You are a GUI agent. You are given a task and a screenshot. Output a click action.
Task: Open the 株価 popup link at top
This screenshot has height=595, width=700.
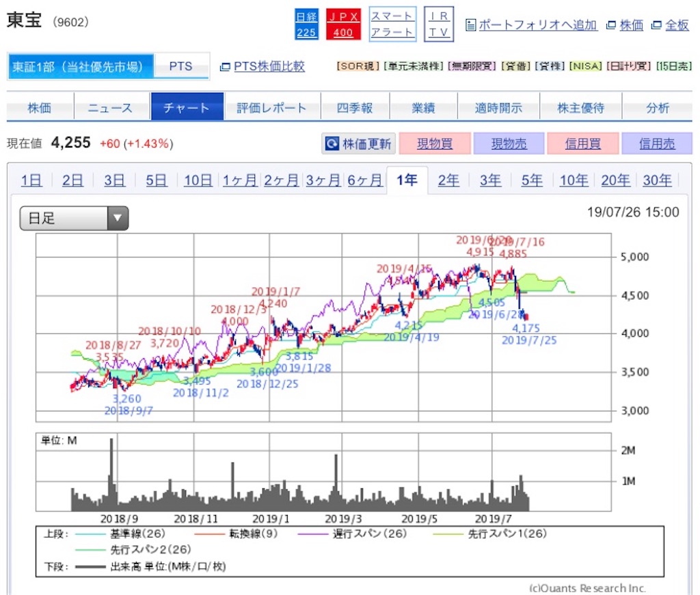(x=631, y=25)
